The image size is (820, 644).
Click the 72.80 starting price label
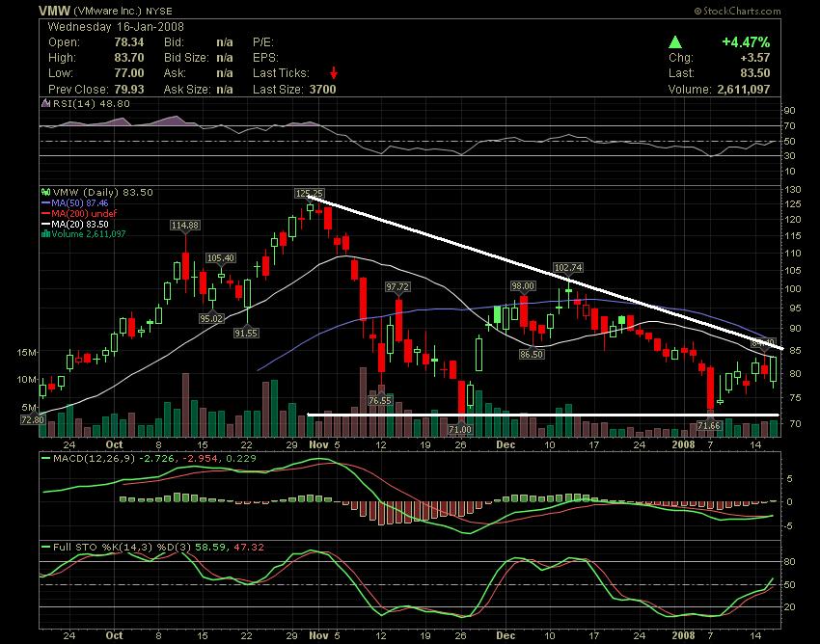[33, 419]
